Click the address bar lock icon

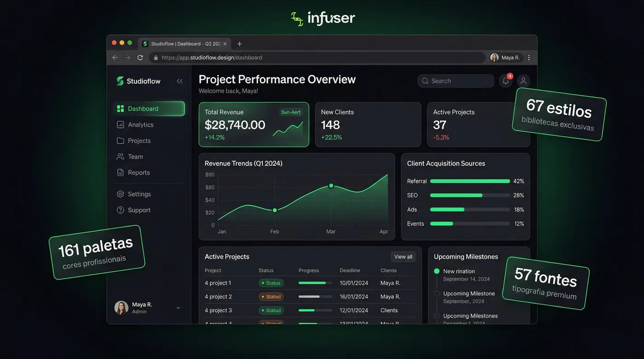[x=156, y=58]
